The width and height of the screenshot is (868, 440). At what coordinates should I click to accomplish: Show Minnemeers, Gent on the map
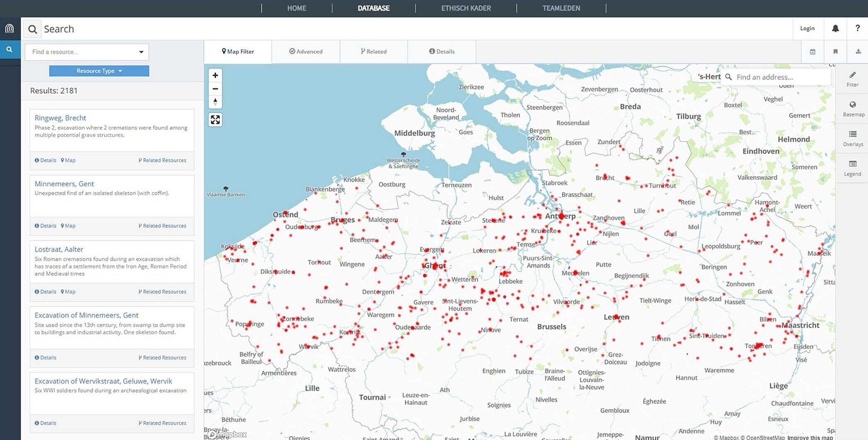coord(68,226)
